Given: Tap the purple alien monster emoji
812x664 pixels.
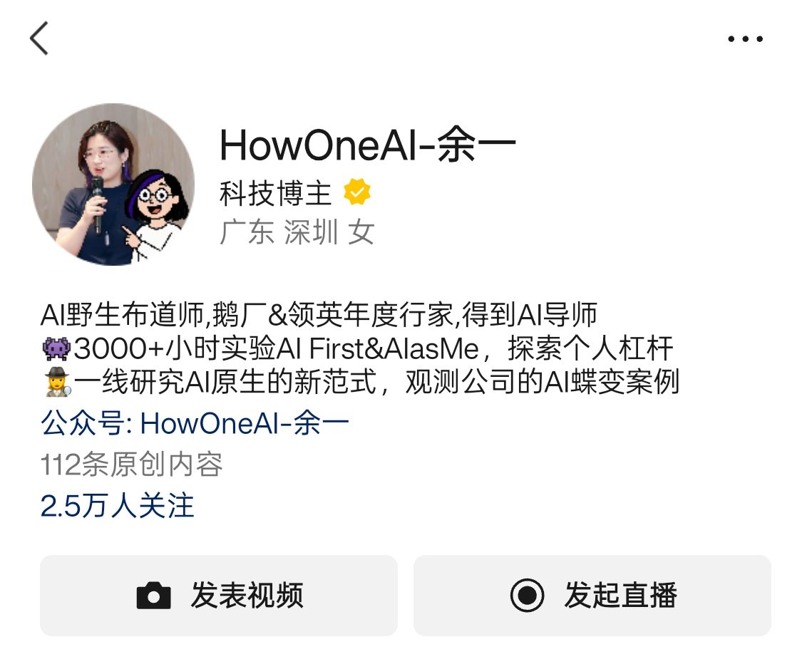Looking at the screenshot, I should tap(56, 348).
